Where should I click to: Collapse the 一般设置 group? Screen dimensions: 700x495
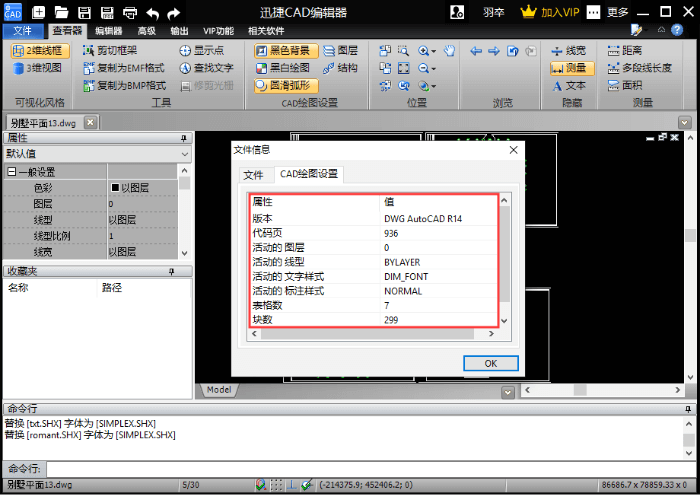12,172
